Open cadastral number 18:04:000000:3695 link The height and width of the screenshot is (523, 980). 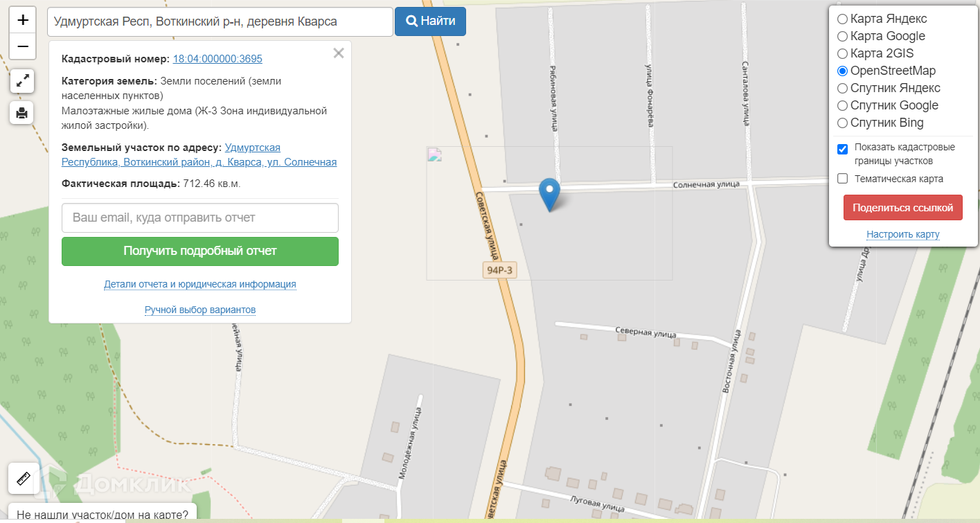(217, 59)
